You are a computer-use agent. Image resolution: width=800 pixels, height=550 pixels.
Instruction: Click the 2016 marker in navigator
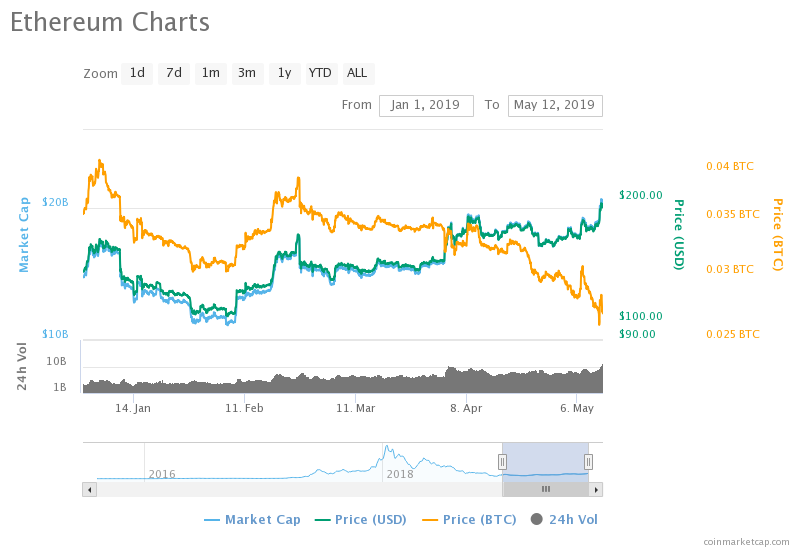pyautogui.click(x=162, y=474)
